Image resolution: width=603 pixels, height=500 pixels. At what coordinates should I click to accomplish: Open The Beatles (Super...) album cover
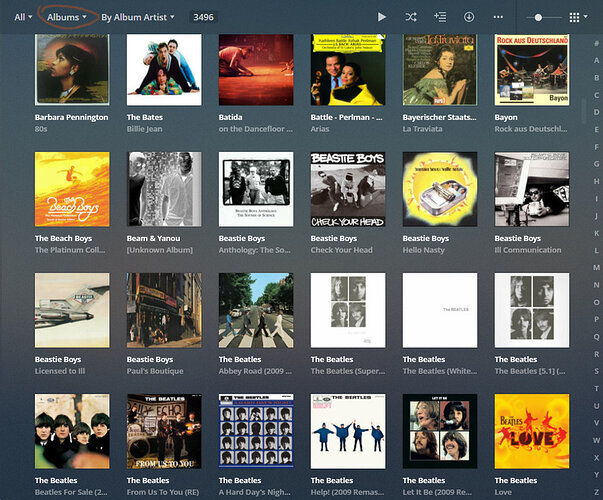(348, 310)
